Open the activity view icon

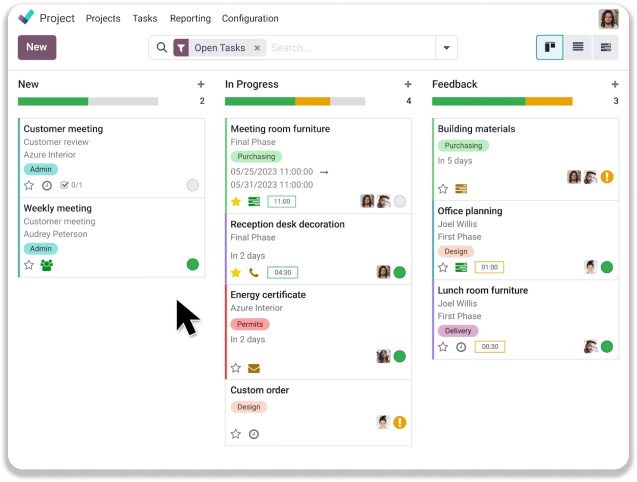tap(605, 47)
